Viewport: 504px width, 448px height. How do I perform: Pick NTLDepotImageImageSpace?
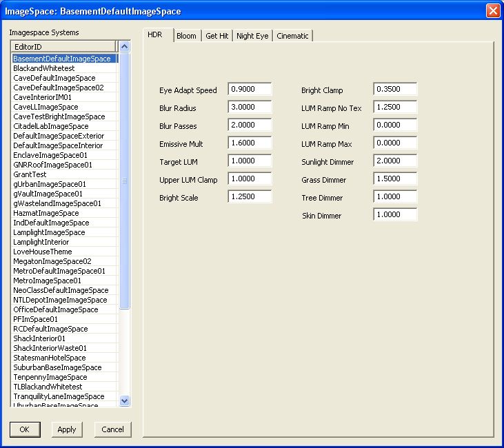click(64, 300)
